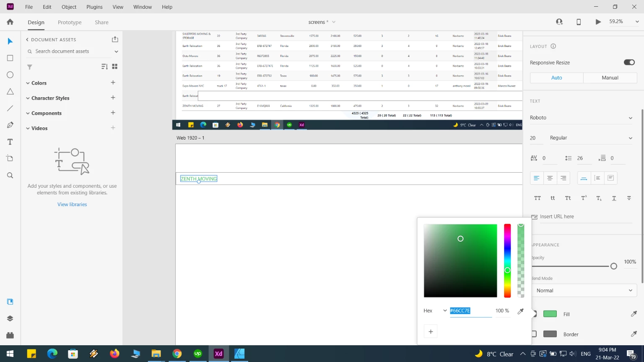Open the Normal blend mode dropdown
Viewport: 644px width, 362px height.
[x=584, y=290]
